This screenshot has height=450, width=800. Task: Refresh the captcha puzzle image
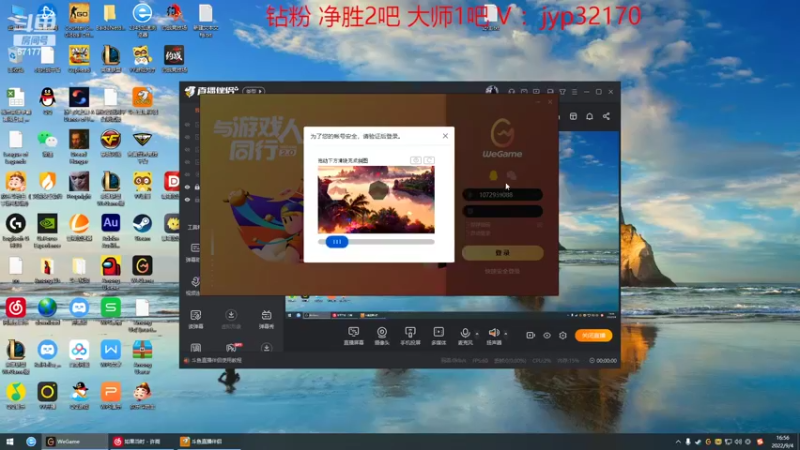click(x=429, y=160)
